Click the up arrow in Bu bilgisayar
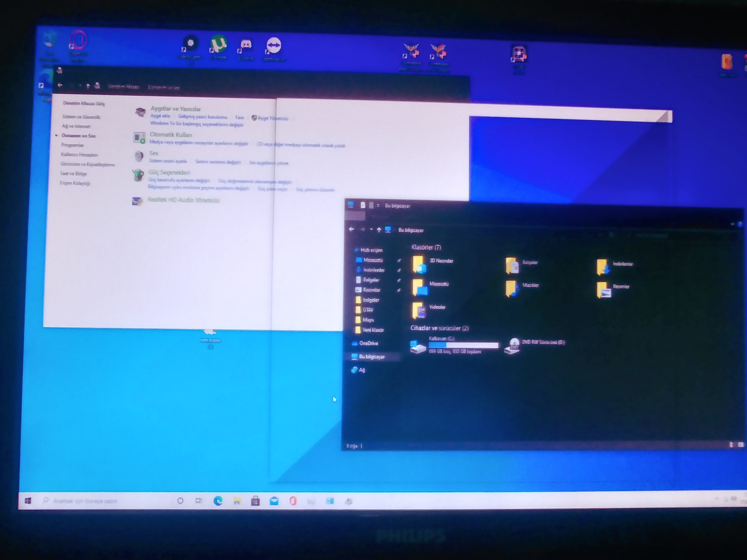The image size is (747, 560). (379, 230)
